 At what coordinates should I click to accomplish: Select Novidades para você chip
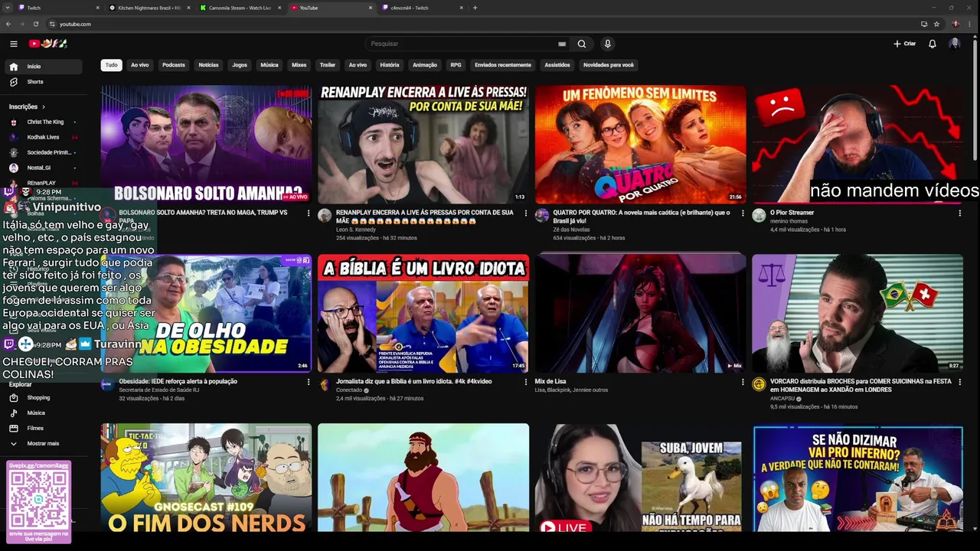click(x=609, y=65)
